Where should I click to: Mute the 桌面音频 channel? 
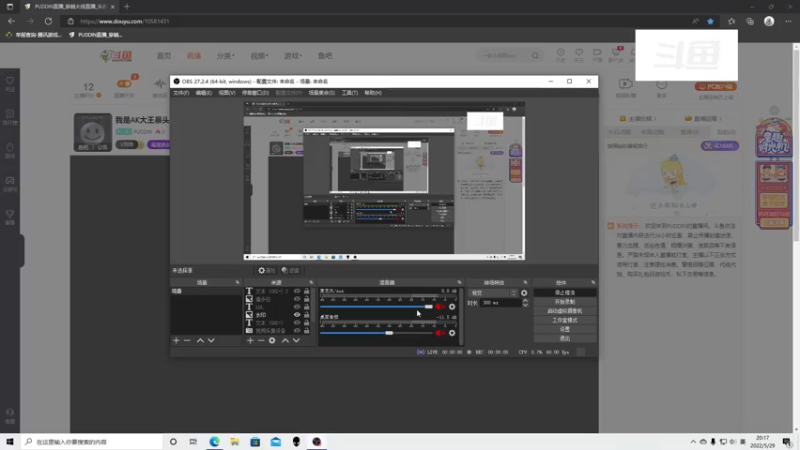pos(440,333)
